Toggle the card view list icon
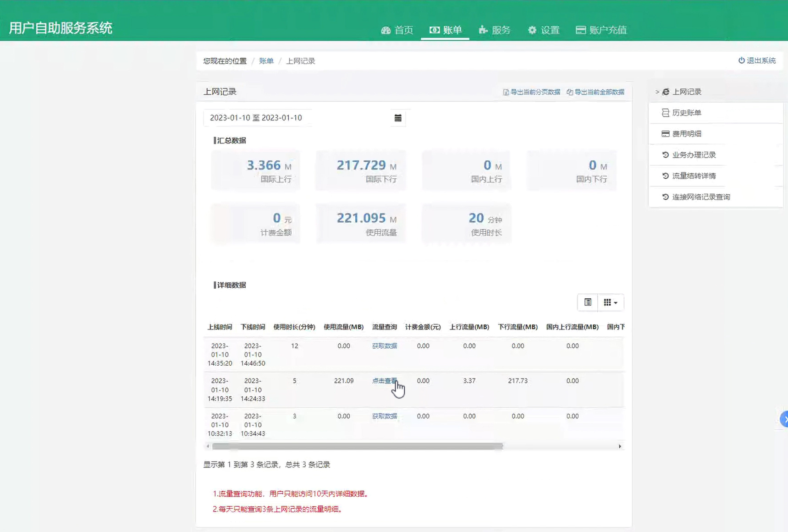 click(587, 302)
